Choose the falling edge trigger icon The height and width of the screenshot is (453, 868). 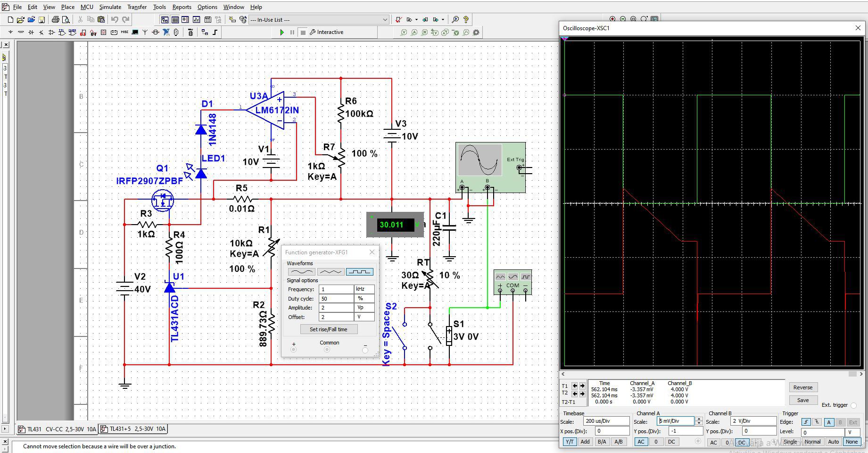click(x=817, y=422)
